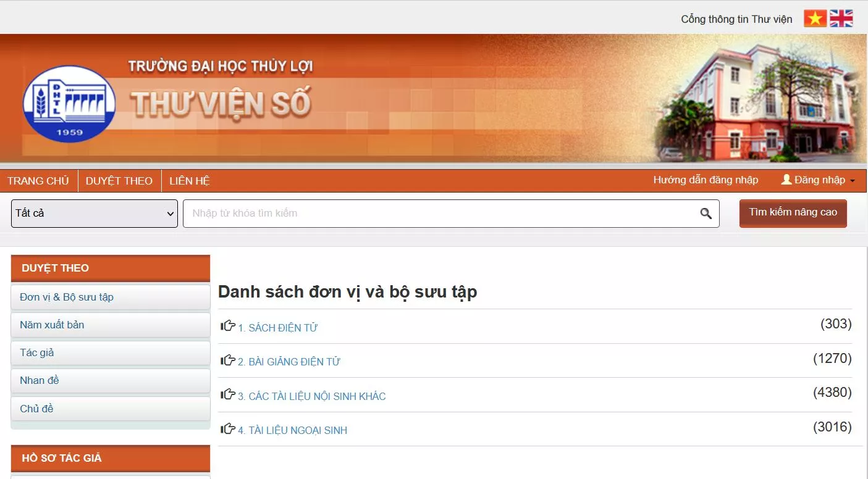
Task: Go to TRANG CHỦ menu item
Action: (x=38, y=181)
